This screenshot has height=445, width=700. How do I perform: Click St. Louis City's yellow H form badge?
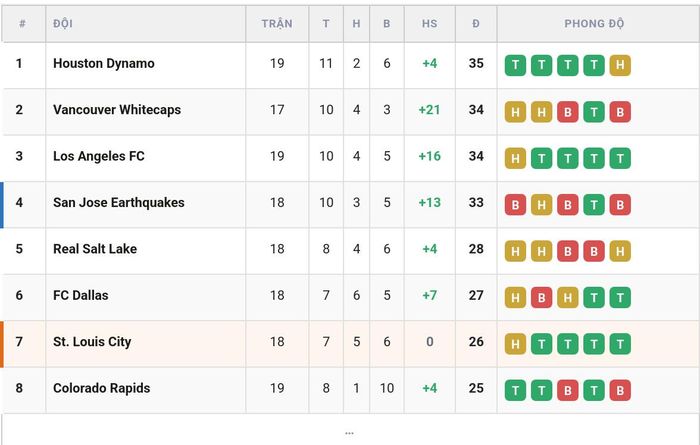[515, 344]
